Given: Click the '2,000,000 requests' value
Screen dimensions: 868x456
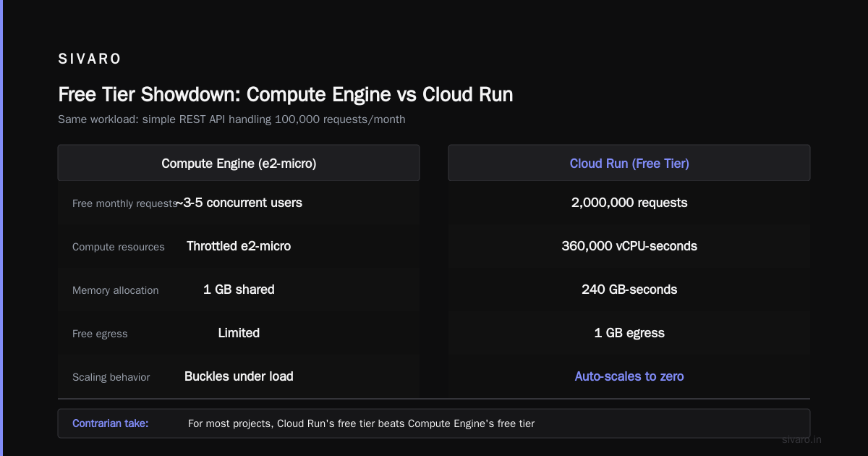Looking at the screenshot, I should pyautogui.click(x=629, y=203).
